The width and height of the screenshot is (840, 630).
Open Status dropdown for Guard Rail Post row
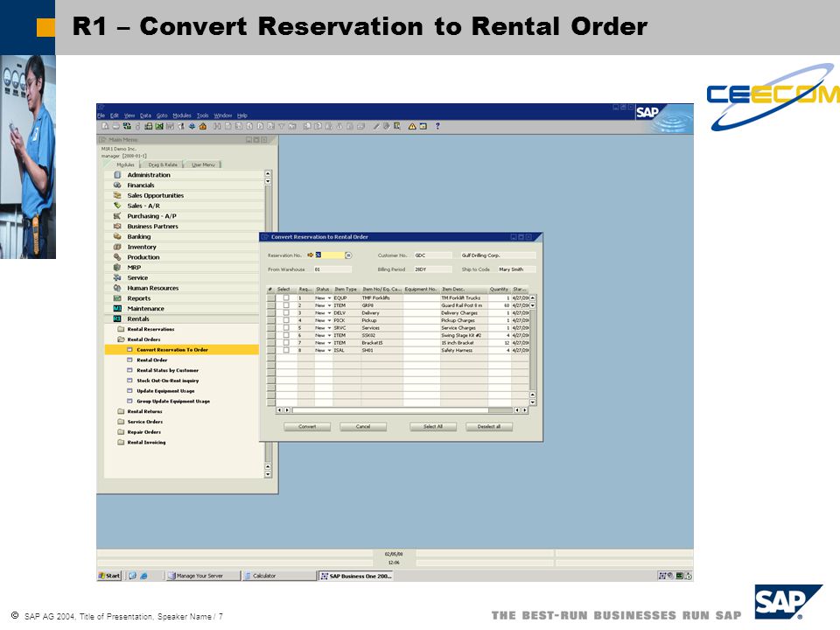point(330,305)
